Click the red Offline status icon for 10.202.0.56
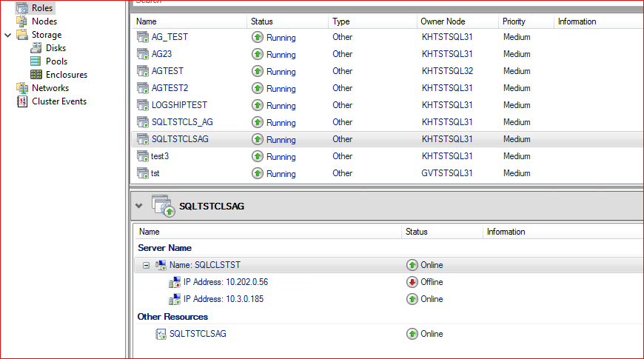Image resolution: width=644 pixels, height=359 pixels. tap(412, 282)
